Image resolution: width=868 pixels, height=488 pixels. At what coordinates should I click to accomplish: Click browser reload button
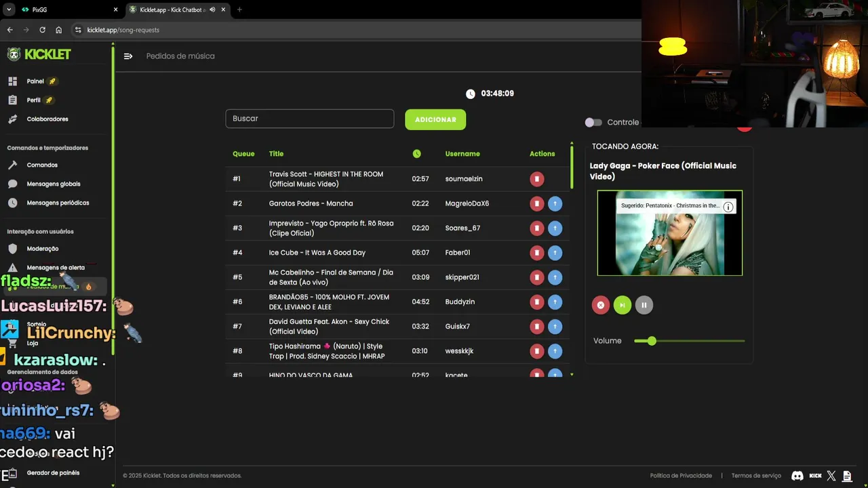point(42,30)
